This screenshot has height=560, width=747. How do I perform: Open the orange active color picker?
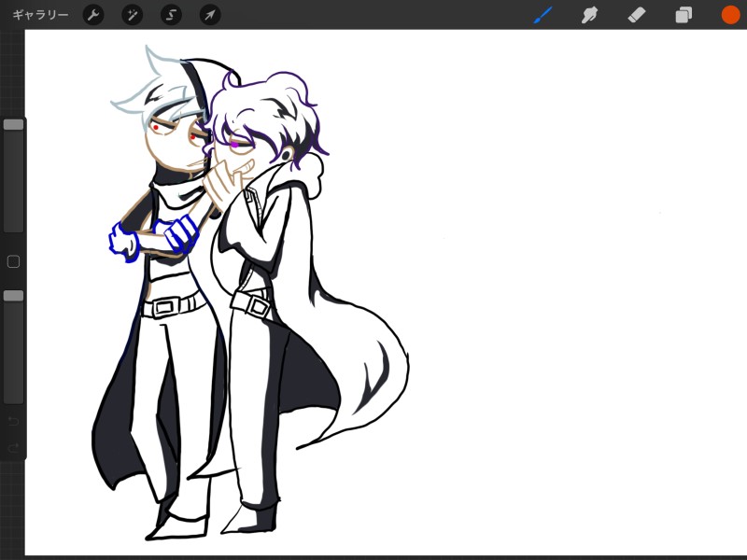[x=730, y=15]
